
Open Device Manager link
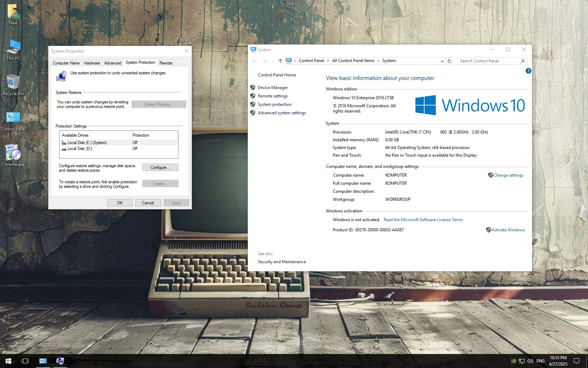click(273, 88)
